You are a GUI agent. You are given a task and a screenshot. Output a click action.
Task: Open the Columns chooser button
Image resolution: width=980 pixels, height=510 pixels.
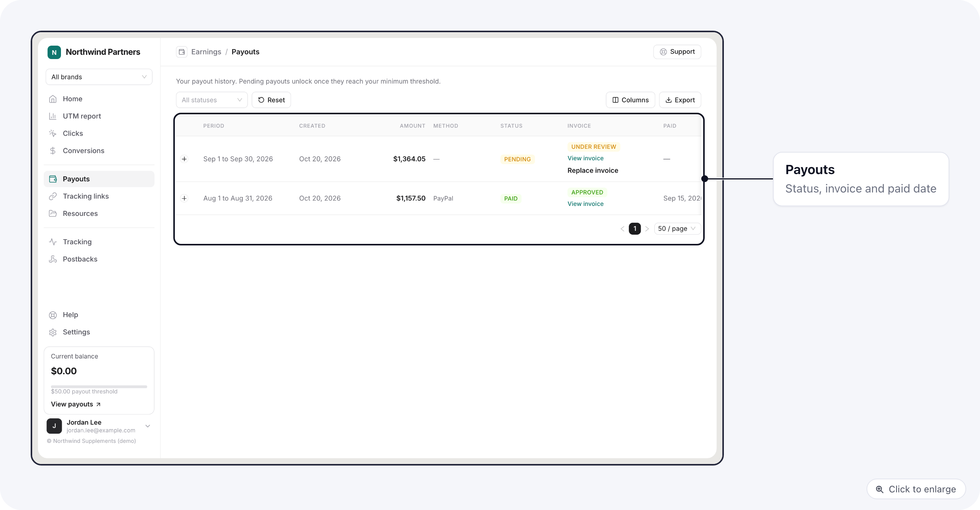pyautogui.click(x=630, y=100)
